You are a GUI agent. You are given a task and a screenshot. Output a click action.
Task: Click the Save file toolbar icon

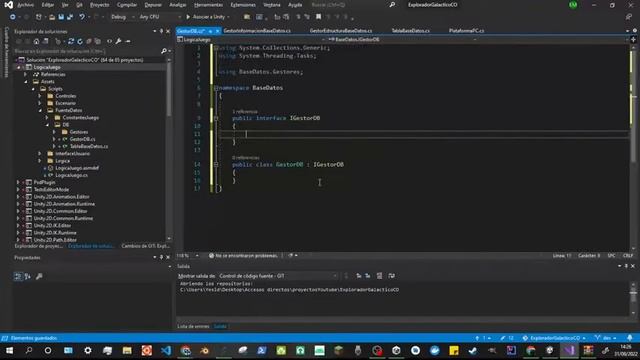[61, 17]
